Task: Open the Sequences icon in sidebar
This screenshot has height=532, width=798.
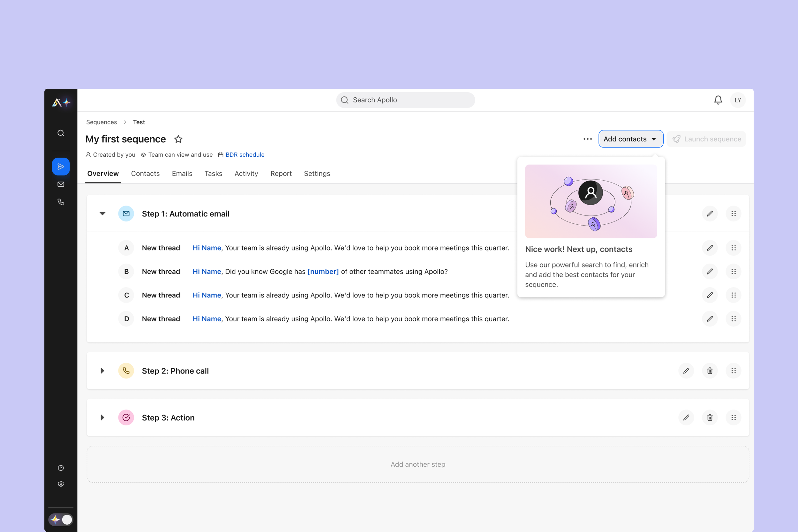Action: click(61, 167)
